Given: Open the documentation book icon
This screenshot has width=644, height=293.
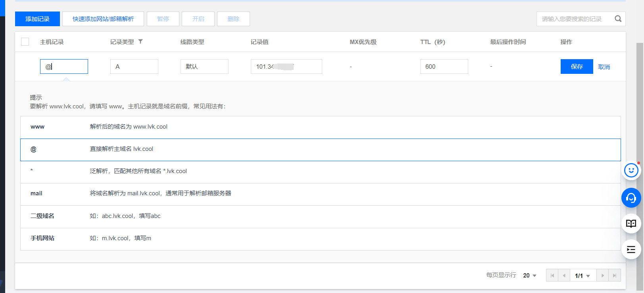Looking at the screenshot, I should 631,224.
